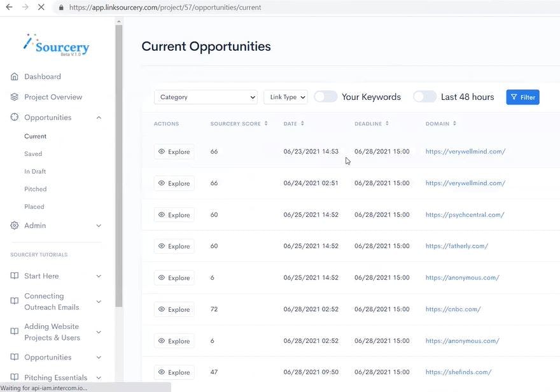Explore the anonymous.com row dated 06/25/2021
This screenshot has width=560, height=392.
coord(174,277)
